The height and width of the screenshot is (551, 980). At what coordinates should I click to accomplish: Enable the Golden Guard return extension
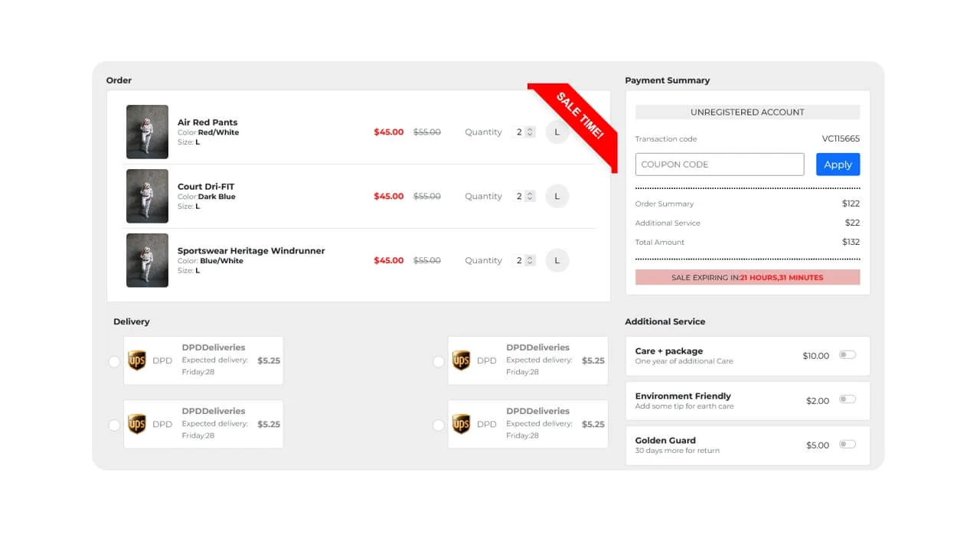(848, 444)
